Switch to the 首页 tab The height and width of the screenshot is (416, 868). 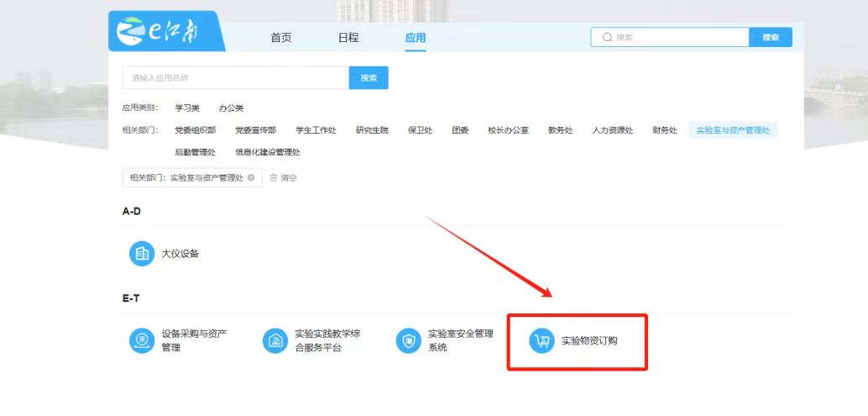[x=281, y=38]
